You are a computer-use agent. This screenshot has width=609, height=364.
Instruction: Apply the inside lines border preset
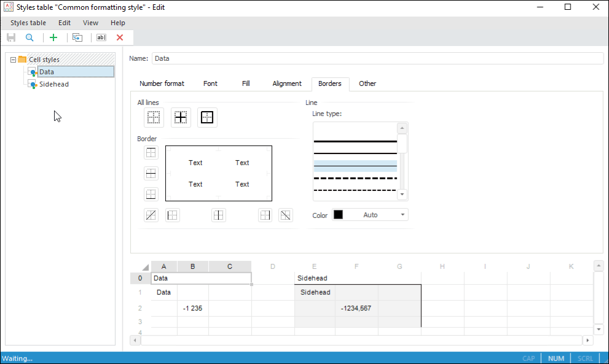pyautogui.click(x=181, y=117)
